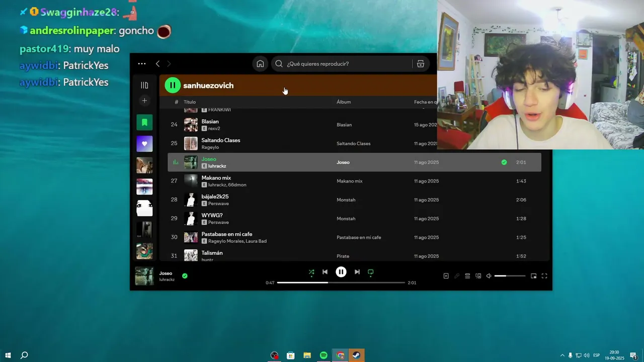Screen dimensions: 644x362
Task: Open now-playing Joseo cover art in player bar
Action: coord(144,276)
